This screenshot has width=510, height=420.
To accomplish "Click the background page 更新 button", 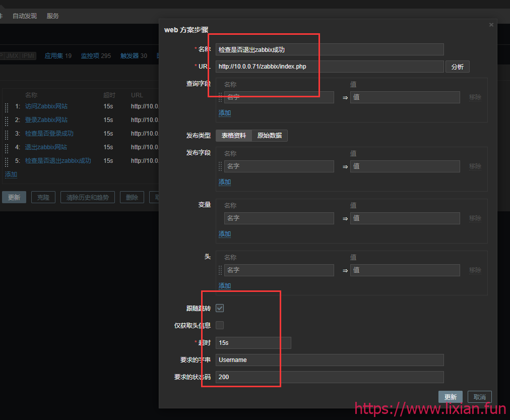I will point(14,197).
